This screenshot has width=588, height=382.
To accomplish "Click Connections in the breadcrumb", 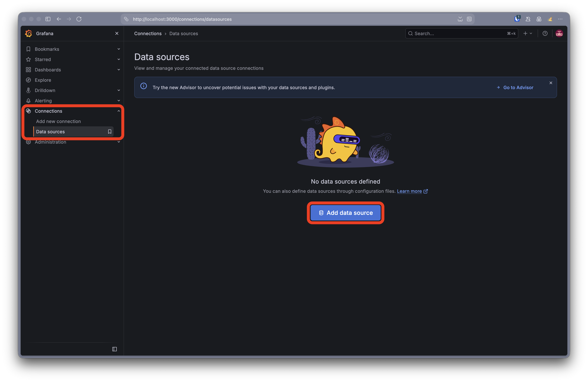I will [148, 34].
